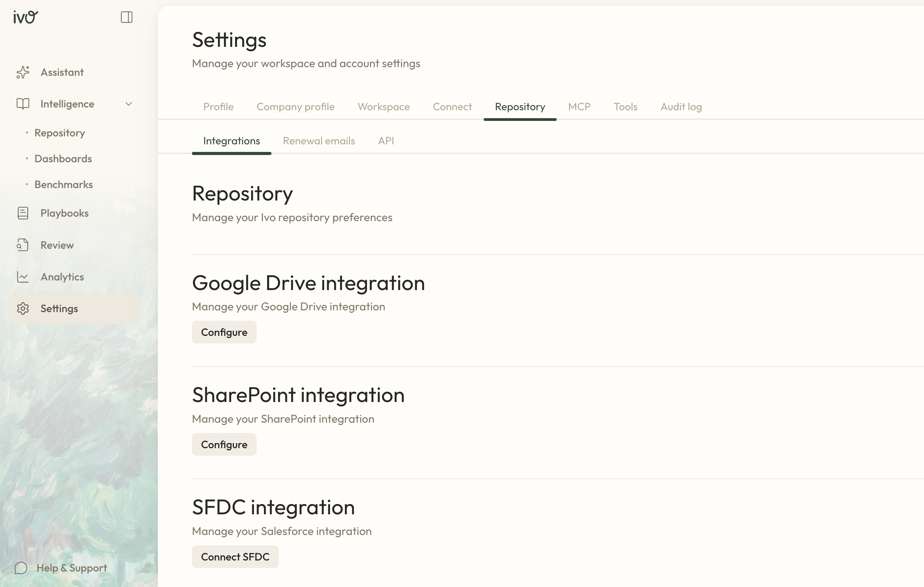The image size is (924, 587).
Task: Click the Ivo logo
Action: click(x=26, y=17)
